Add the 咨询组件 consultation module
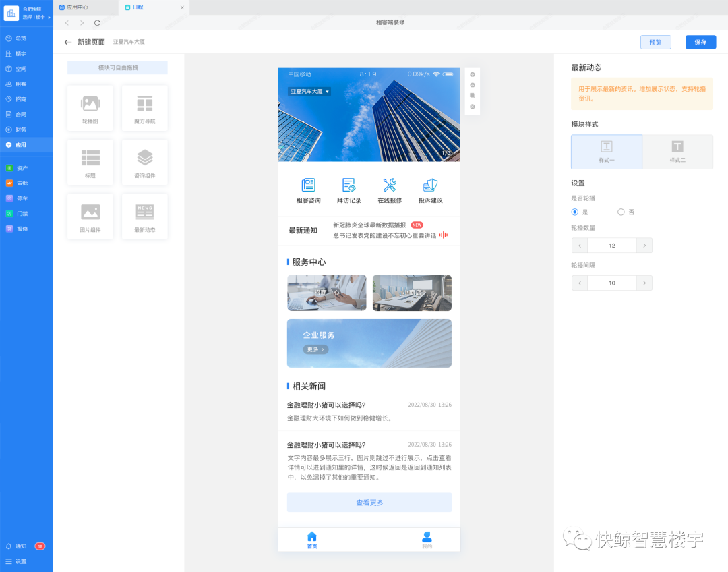 tap(144, 162)
